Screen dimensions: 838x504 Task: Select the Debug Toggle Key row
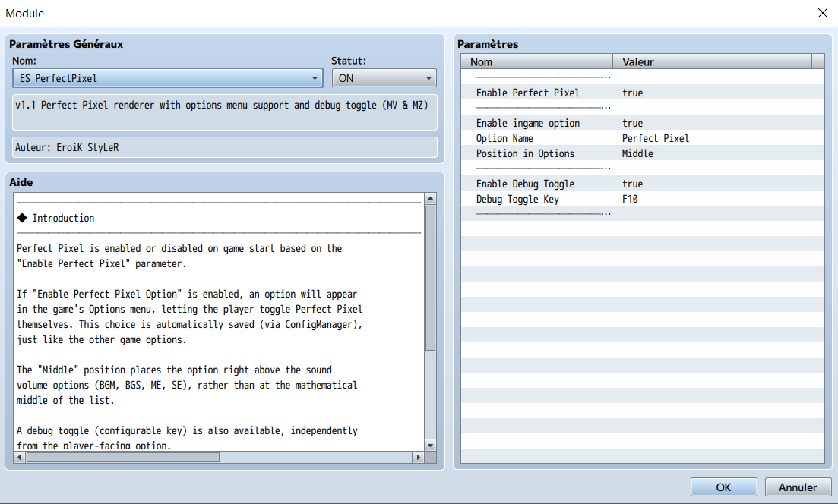coord(643,199)
